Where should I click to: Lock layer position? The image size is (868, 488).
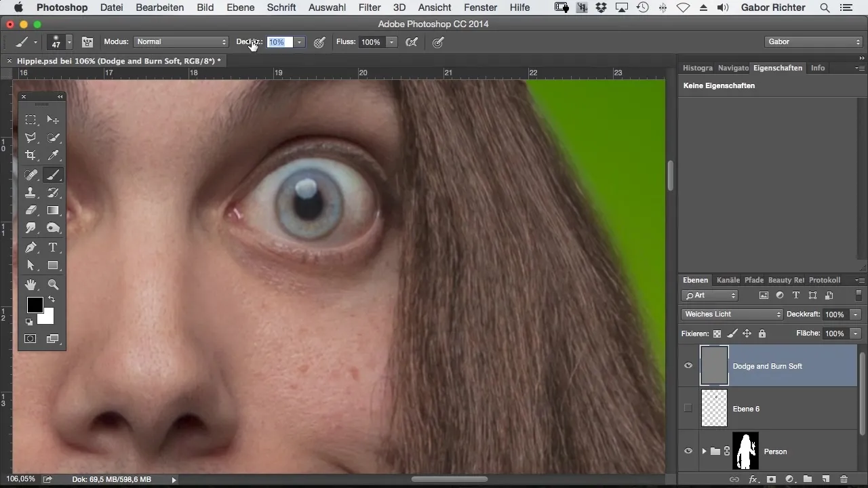[747, 333]
